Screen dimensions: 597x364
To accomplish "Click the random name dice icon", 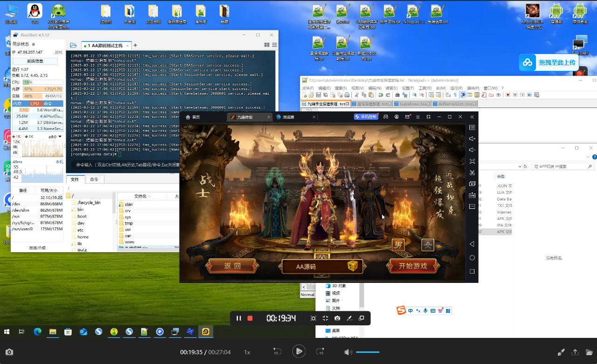I will [x=354, y=267].
